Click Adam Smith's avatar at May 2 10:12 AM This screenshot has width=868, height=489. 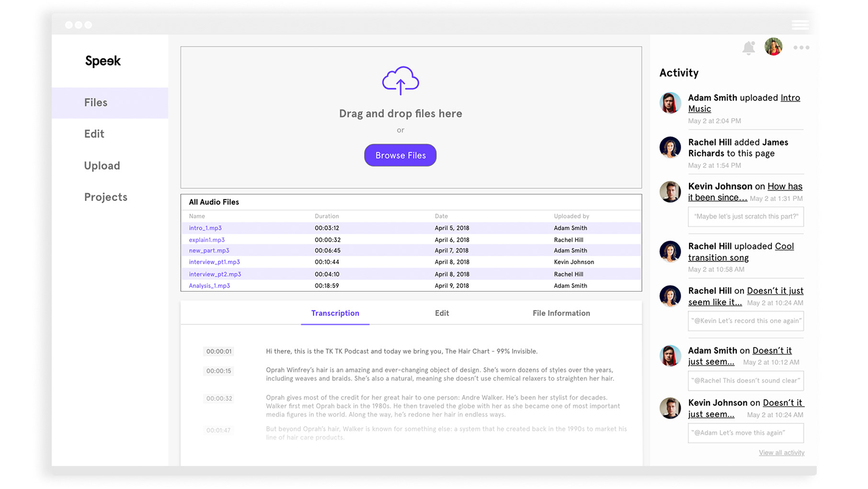point(670,356)
